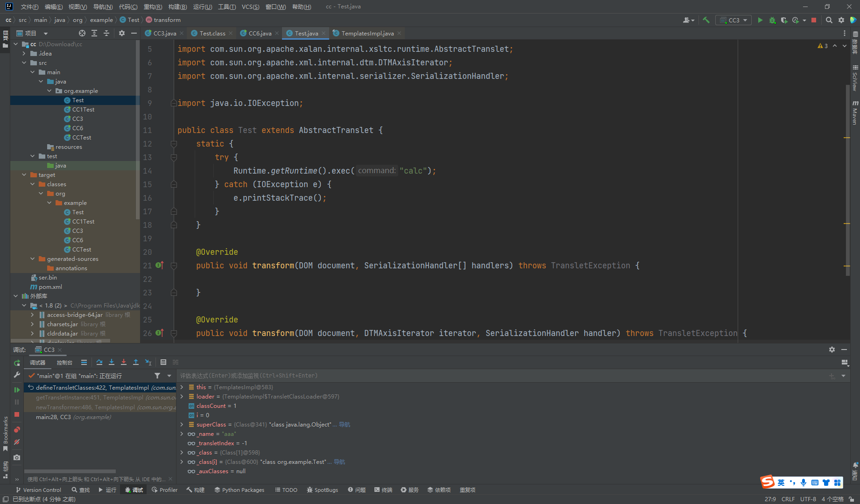860x504 pixels.
Task: Expand the loader variable node
Action: pyautogui.click(x=182, y=397)
